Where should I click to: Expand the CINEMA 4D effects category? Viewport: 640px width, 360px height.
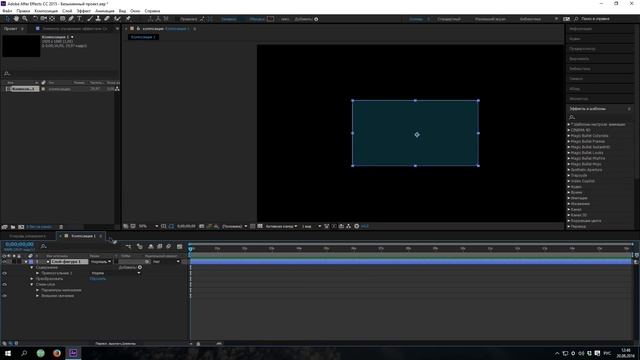(569, 130)
